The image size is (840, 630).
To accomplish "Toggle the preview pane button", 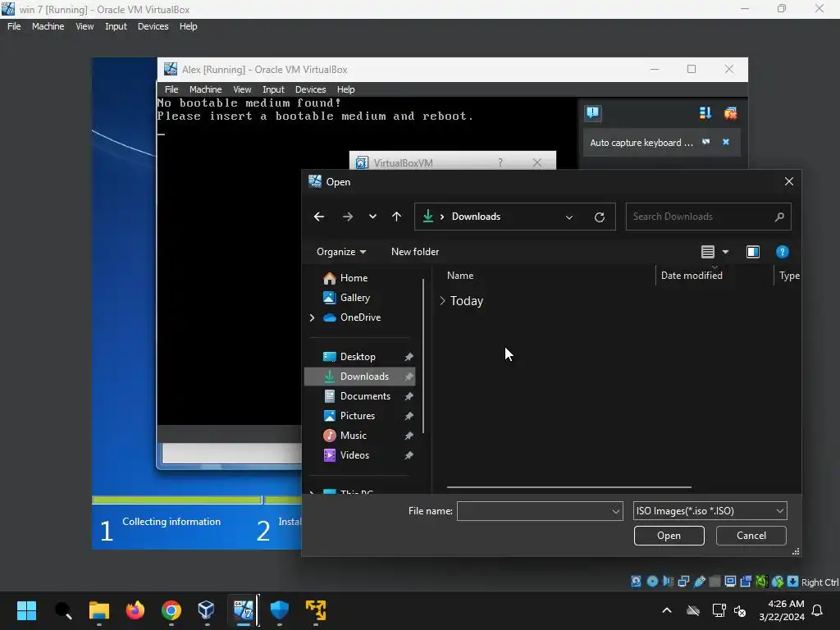I will pos(753,252).
